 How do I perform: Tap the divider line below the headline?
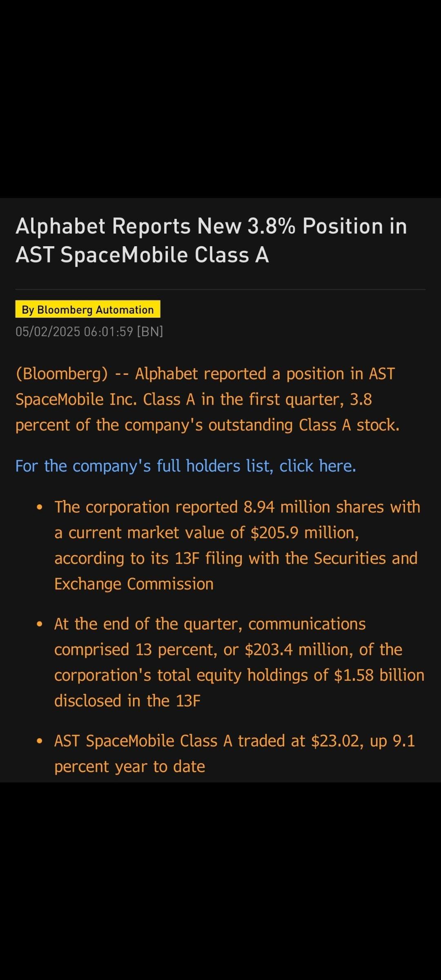(x=220, y=290)
